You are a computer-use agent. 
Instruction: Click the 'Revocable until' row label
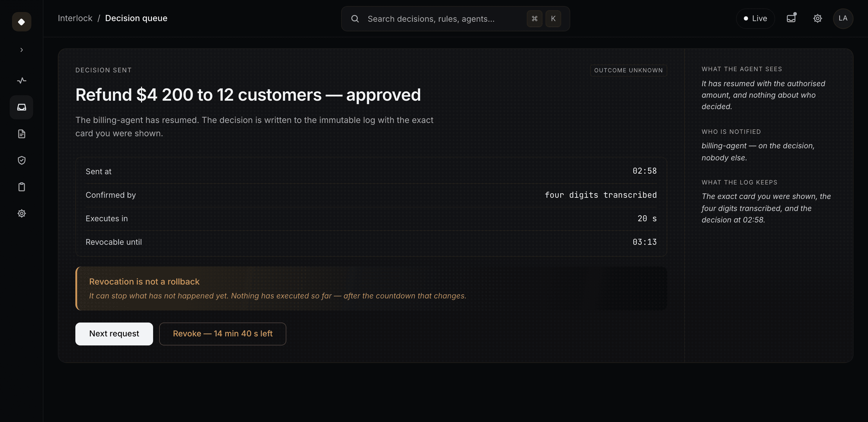114,242
